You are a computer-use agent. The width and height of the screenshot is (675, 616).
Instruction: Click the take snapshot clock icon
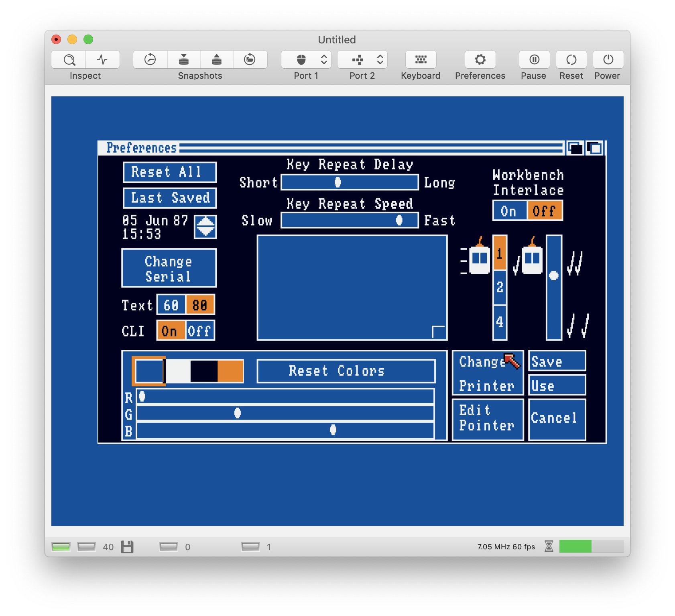click(150, 60)
